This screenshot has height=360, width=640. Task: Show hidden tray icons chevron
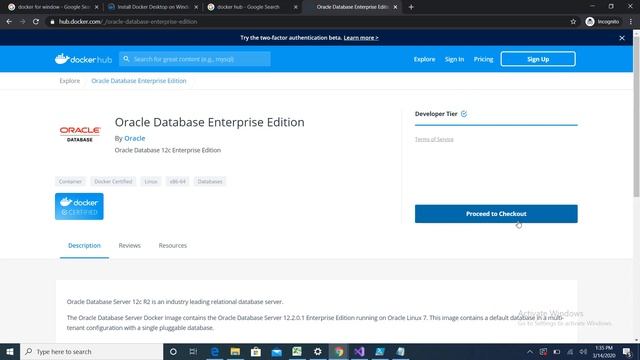coord(530,352)
